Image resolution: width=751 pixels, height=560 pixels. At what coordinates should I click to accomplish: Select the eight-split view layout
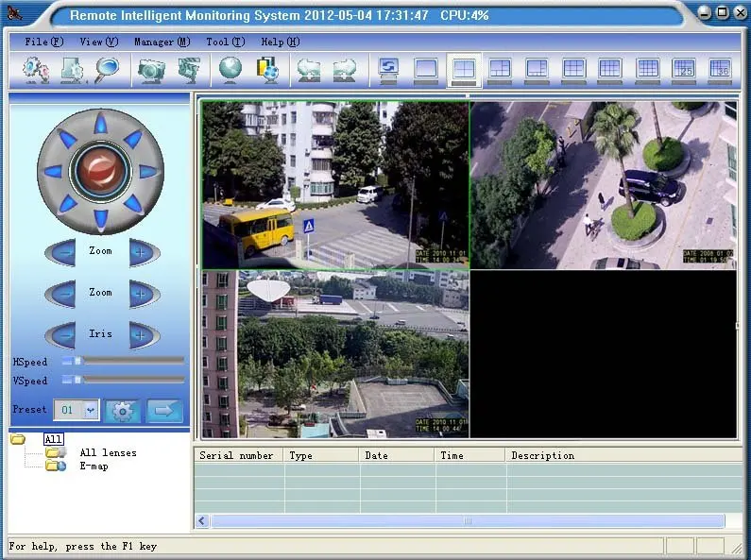tap(537, 71)
